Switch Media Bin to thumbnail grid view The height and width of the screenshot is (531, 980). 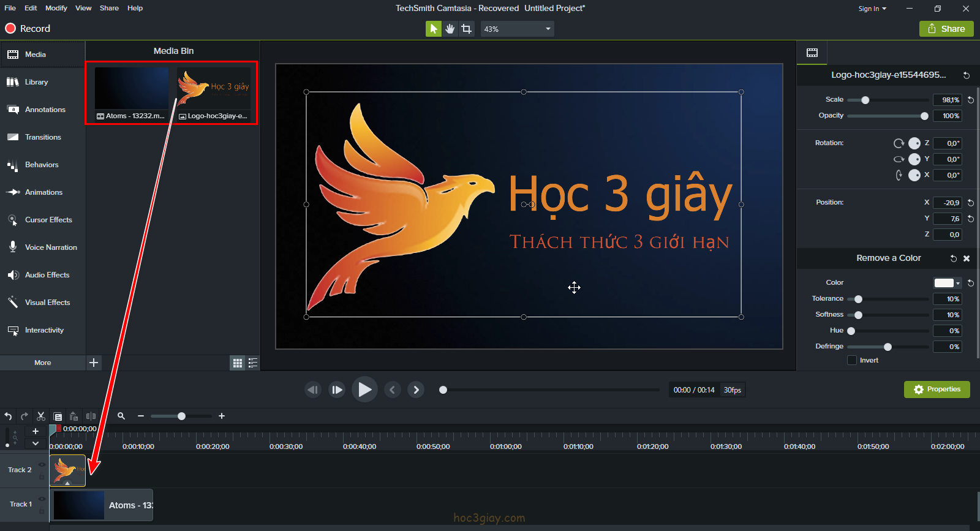tap(238, 363)
